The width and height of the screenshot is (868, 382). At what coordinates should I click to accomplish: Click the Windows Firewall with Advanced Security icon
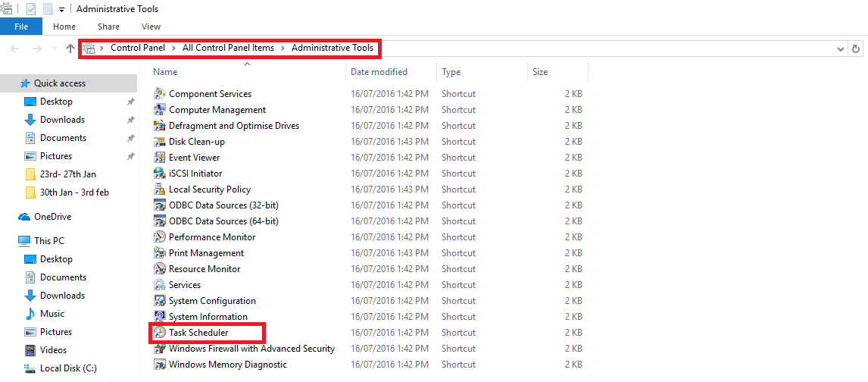pyautogui.click(x=159, y=349)
